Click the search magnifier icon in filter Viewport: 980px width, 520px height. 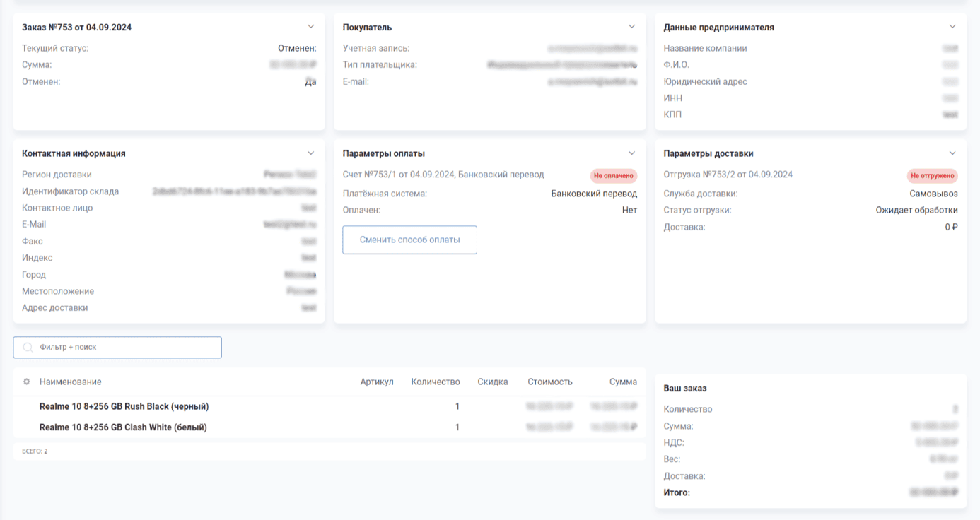click(28, 348)
